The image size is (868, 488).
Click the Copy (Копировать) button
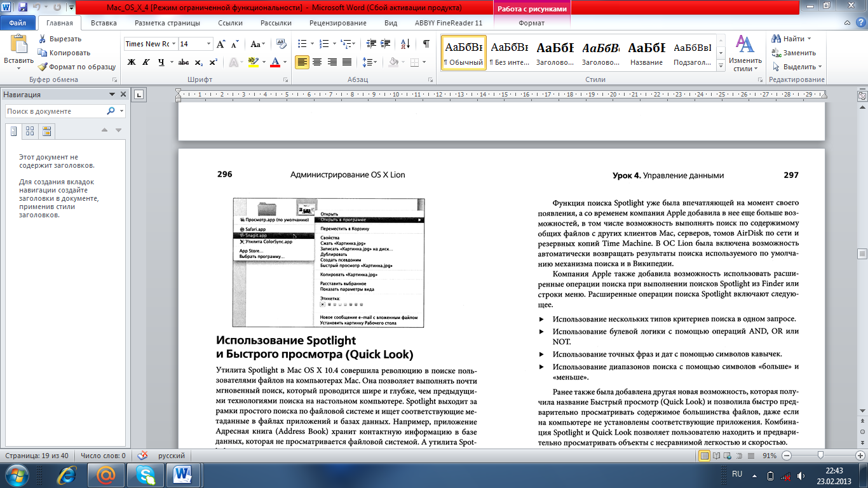(x=64, y=53)
